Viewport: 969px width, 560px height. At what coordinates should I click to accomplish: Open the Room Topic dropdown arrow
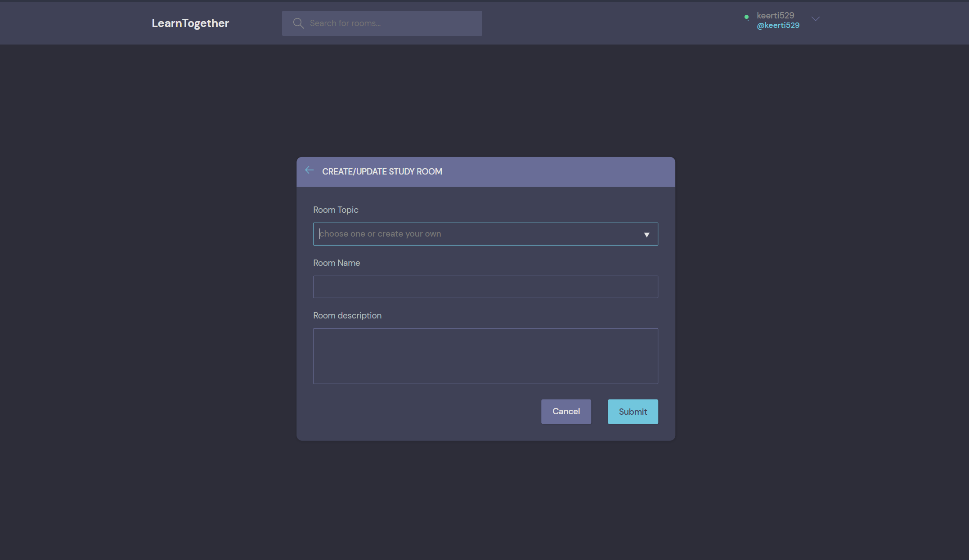647,234
